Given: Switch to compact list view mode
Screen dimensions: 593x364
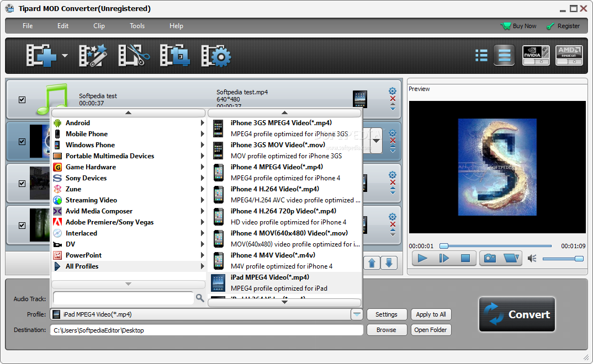Looking at the screenshot, I should 481,56.
